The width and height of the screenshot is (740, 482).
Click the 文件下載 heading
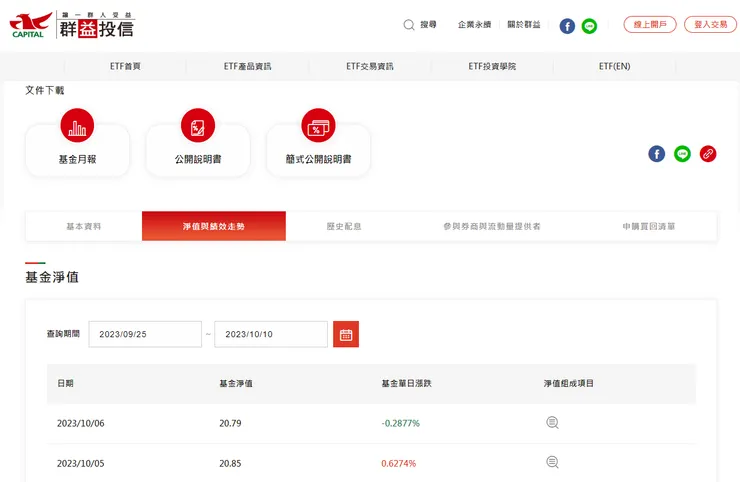click(x=44, y=90)
